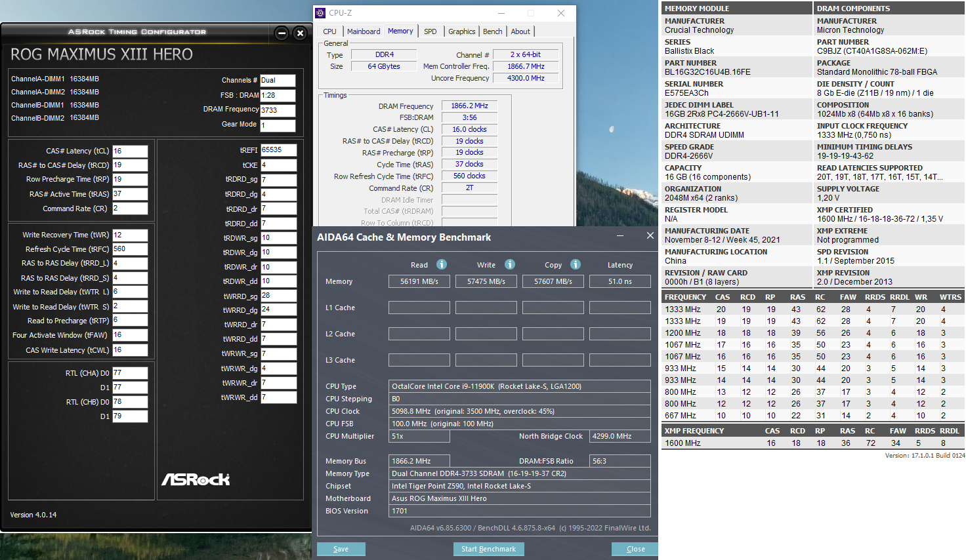Minimize the CPU-Z window

pyautogui.click(x=501, y=13)
